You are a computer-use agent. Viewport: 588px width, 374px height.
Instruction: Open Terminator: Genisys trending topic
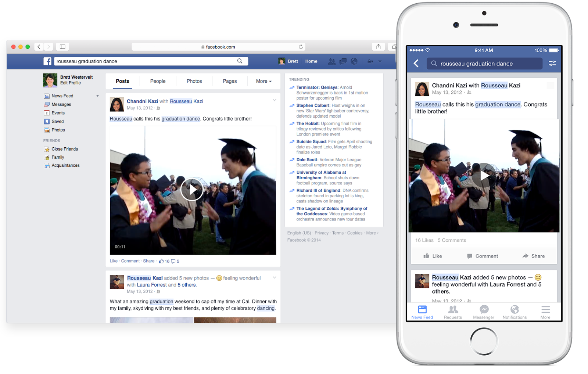coord(317,87)
